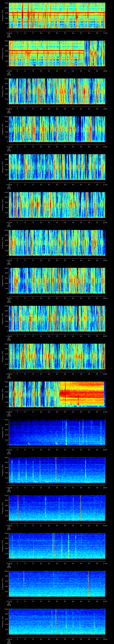
Task: Click the '18:00' end time label
Action: (105, 71)
